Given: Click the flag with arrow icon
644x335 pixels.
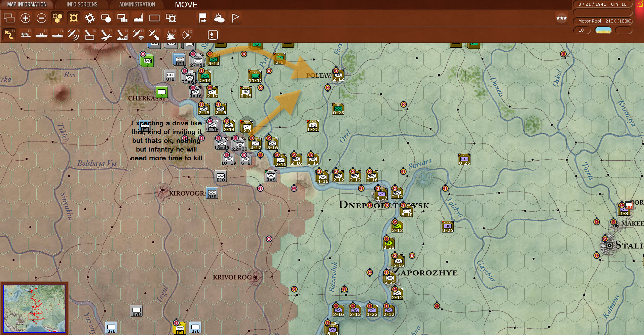Looking at the screenshot, I should click(203, 18).
